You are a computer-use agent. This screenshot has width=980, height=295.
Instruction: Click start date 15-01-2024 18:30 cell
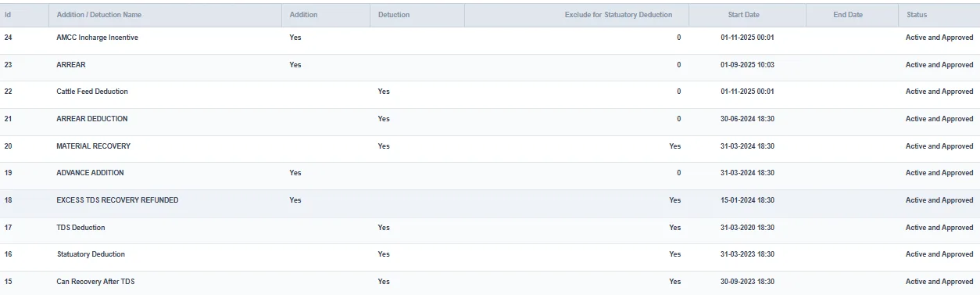[748, 200]
